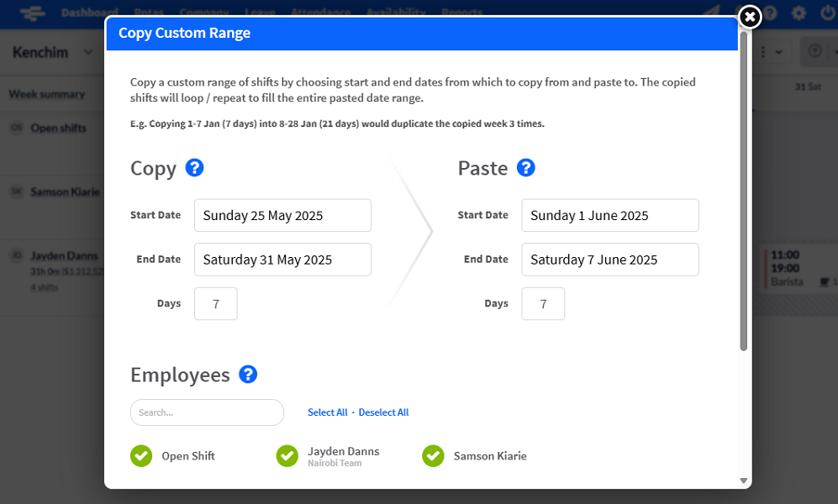Image resolution: width=838 pixels, height=504 pixels.
Task: Click the power icon in the background header
Action: pos(828,13)
